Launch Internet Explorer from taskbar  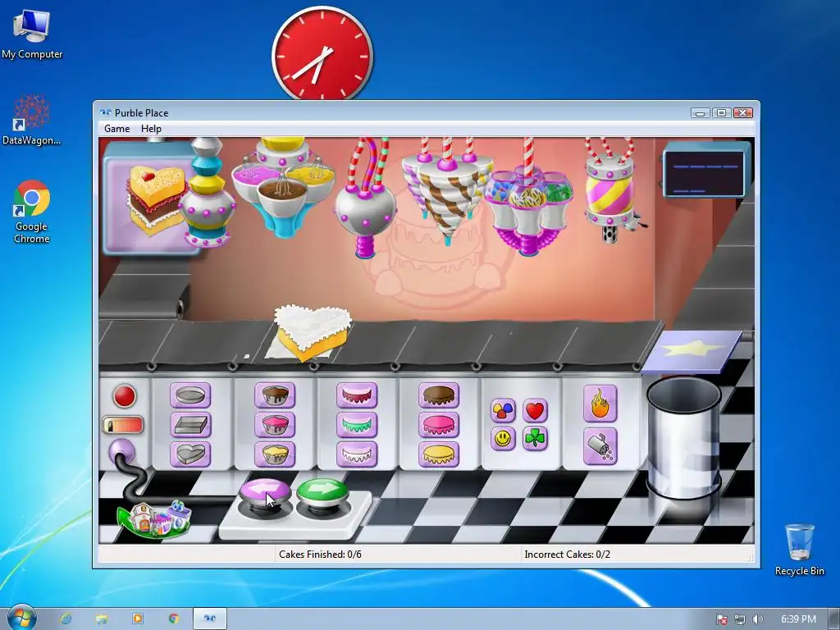tap(66, 619)
